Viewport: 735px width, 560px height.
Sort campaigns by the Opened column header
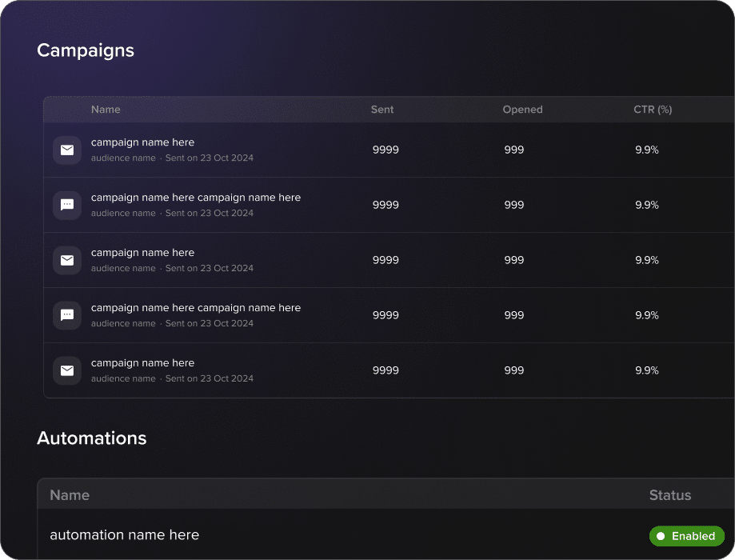(522, 110)
